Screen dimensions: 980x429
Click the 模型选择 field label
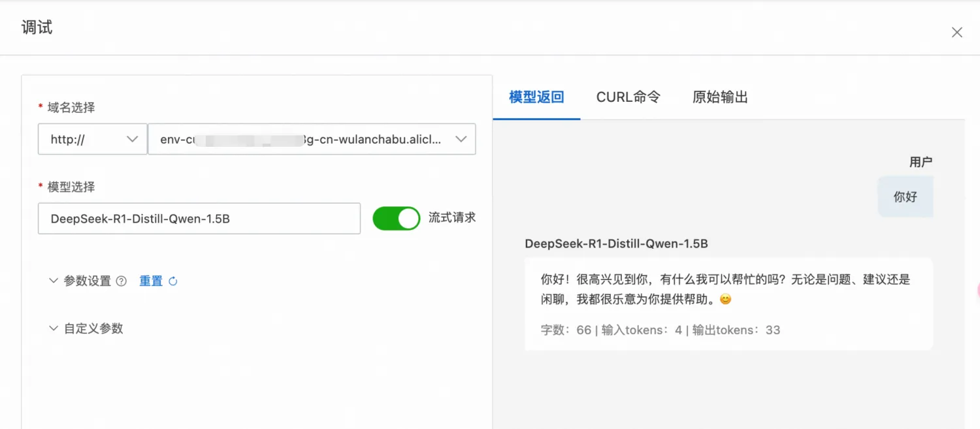pyautogui.click(x=71, y=187)
